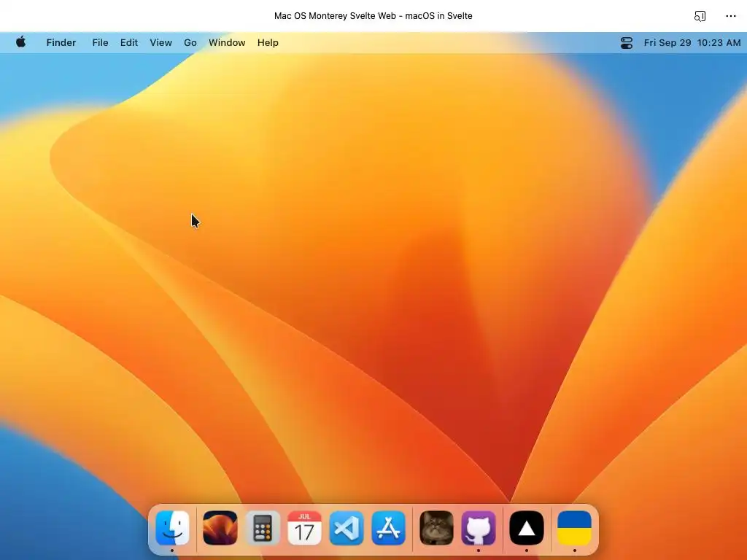The width and height of the screenshot is (747, 560).
Task: Launch VS Code from the dock
Action: click(347, 528)
